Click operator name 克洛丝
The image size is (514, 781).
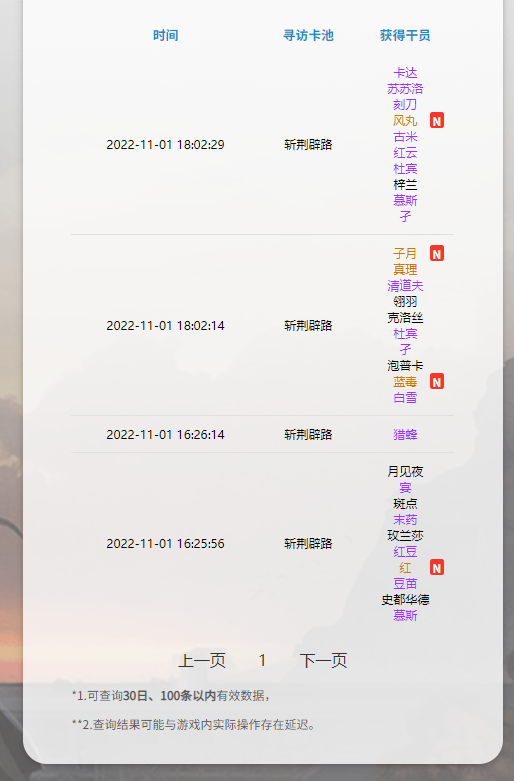click(x=405, y=317)
